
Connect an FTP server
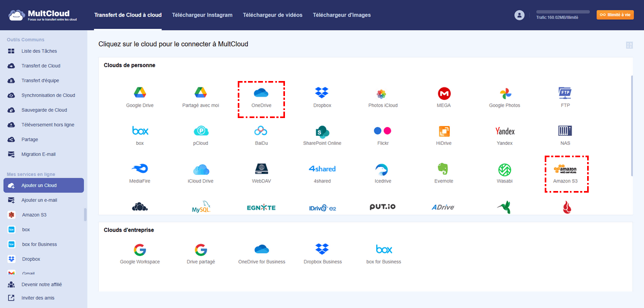[x=565, y=98]
